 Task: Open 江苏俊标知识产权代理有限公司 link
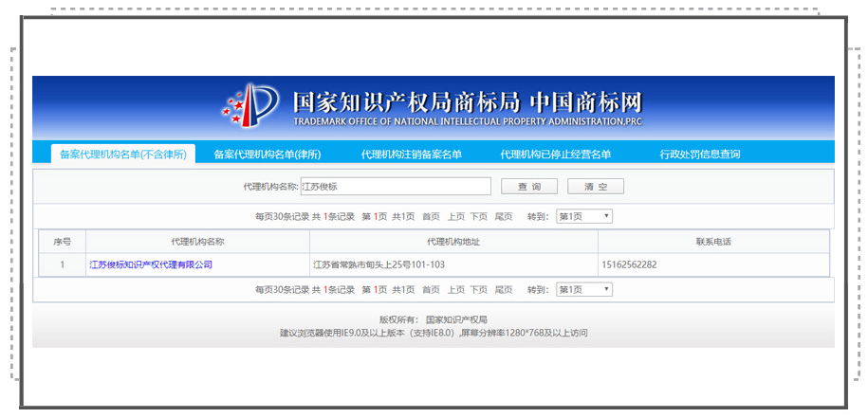click(151, 264)
